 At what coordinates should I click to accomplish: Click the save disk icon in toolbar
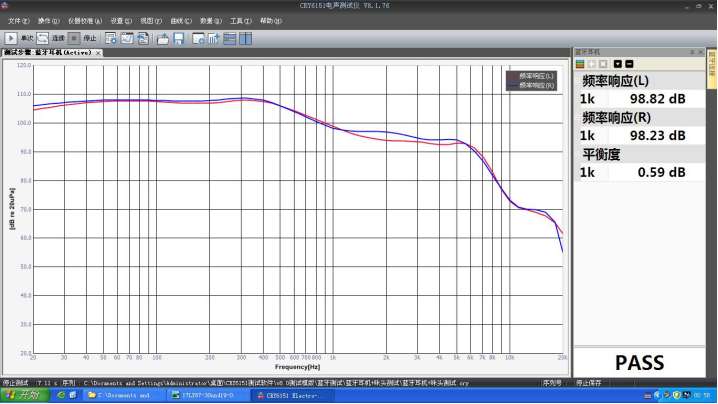[x=178, y=38]
